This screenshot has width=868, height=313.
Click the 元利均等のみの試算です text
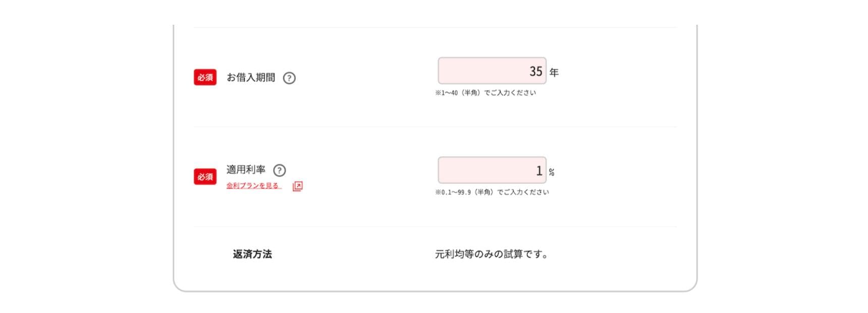click(x=491, y=254)
